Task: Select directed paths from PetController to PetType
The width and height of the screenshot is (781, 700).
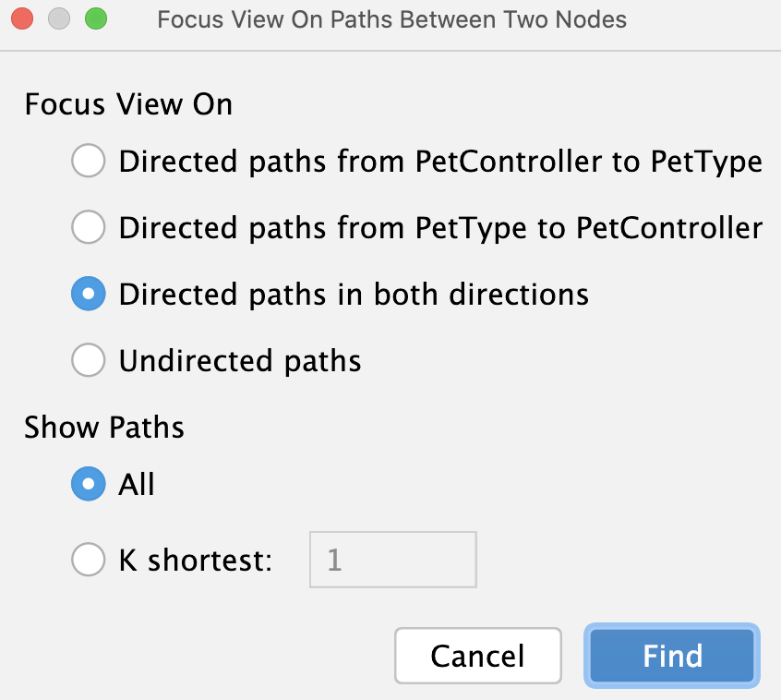Action: click(89, 161)
